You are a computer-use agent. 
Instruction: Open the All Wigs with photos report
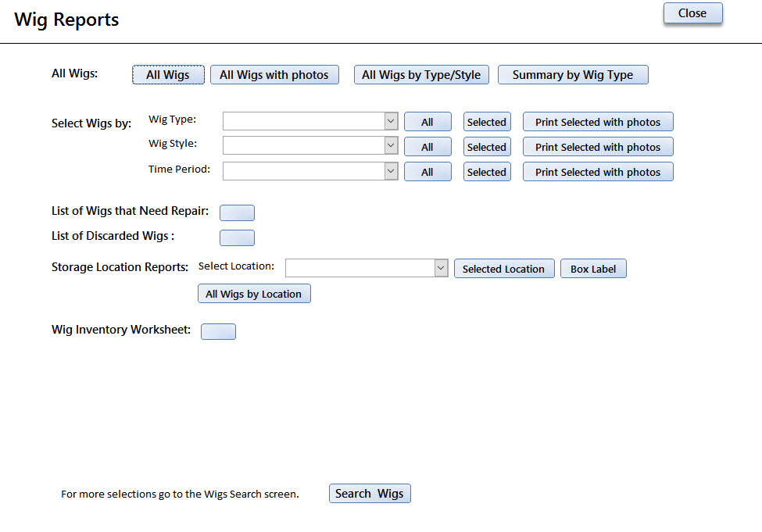[x=274, y=75]
